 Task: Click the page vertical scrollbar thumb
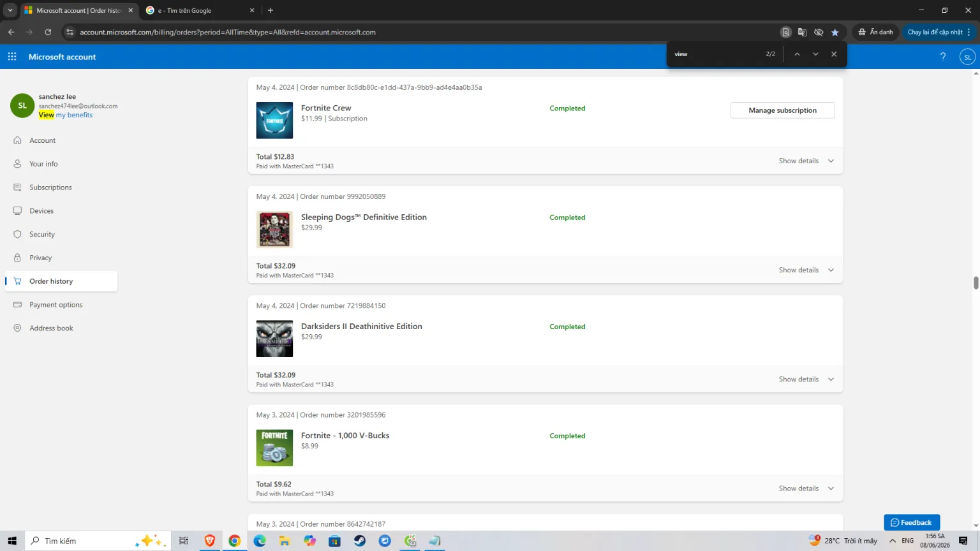pyautogui.click(x=976, y=283)
